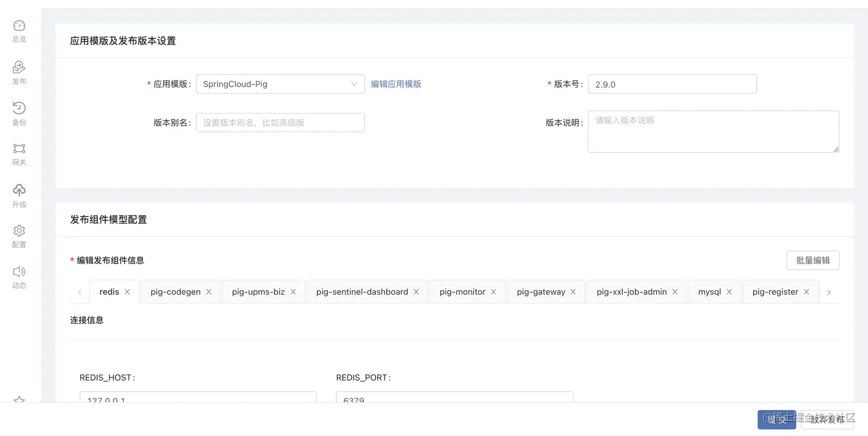Close the pig-monitor tab

tap(493, 292)
